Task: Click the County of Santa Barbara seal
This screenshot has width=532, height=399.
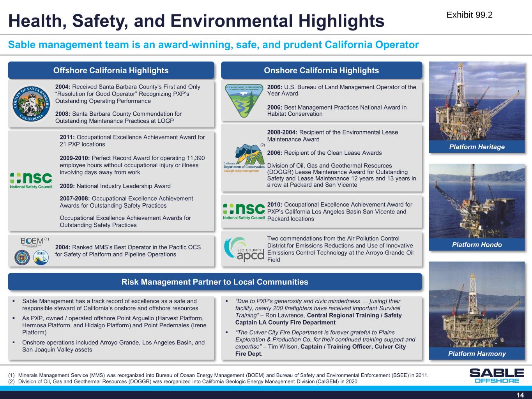Action: [32, 104]
